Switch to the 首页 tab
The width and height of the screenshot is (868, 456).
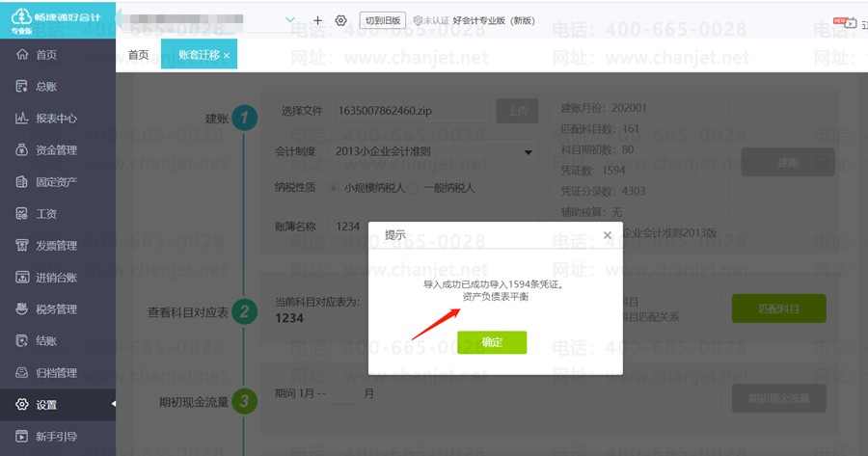click(138, 55)
